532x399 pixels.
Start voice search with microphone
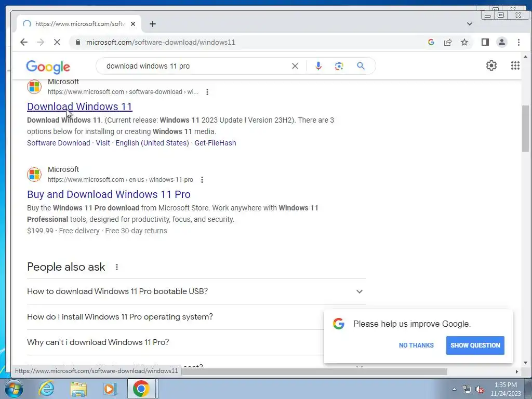pos(318,66)
